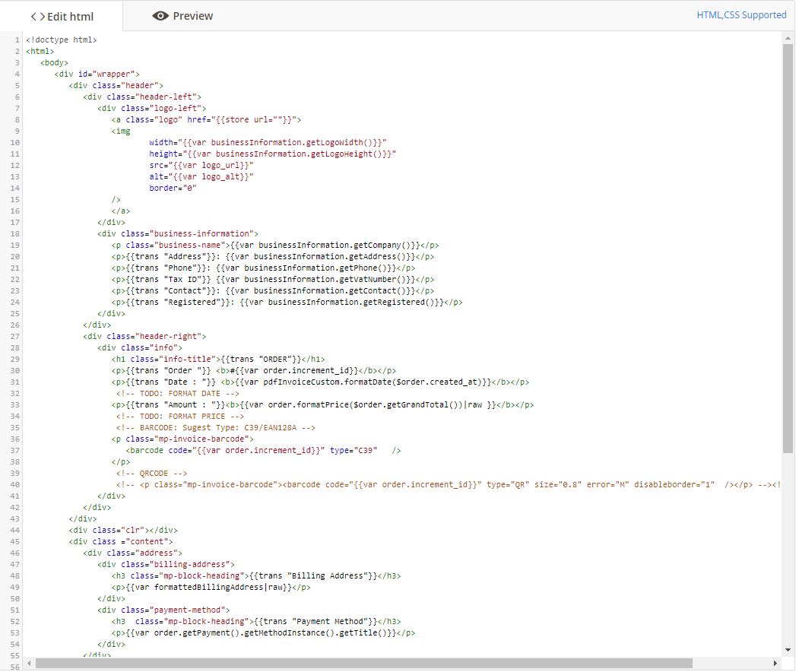Click the code brackets icon beside Edit html
This screenshot has height=672, width=796.
coord(37,16)
